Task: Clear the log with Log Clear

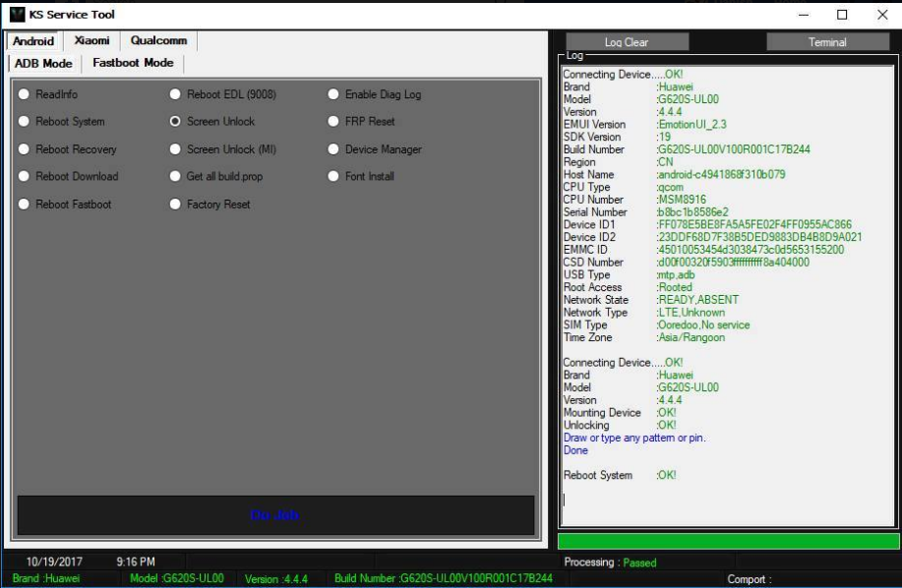Action: (x=627, y=42)
